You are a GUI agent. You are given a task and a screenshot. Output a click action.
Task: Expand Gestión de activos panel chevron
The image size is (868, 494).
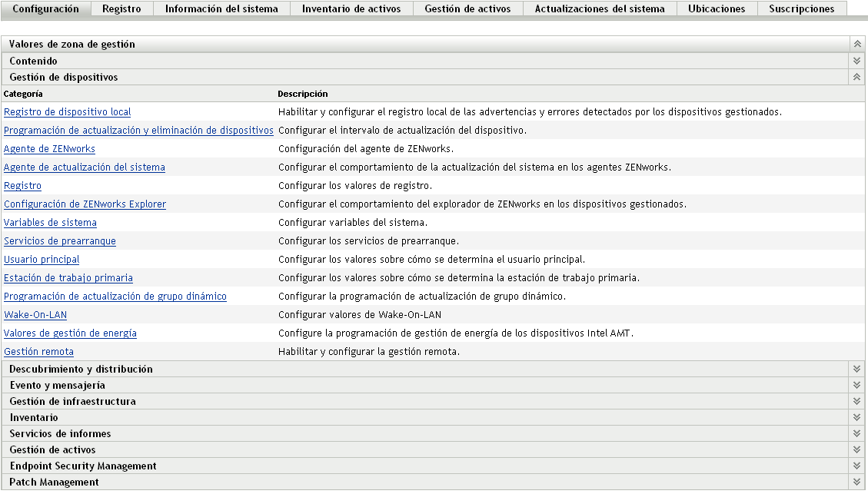[x=856, y=449]
